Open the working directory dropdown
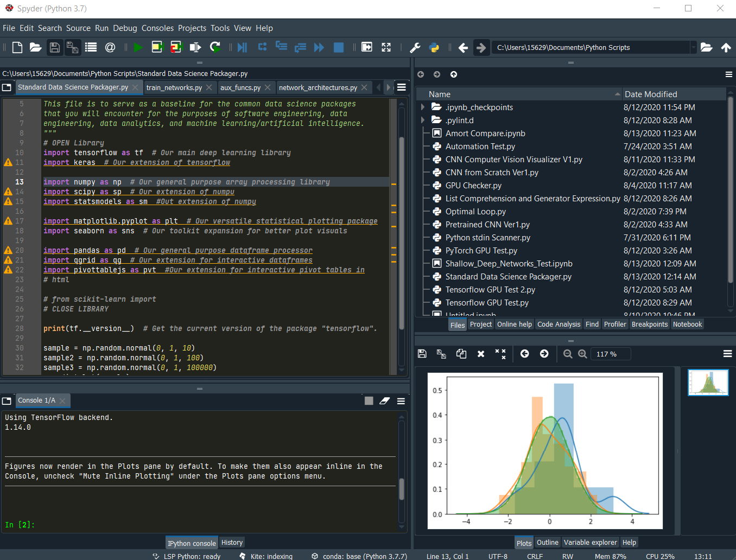Screen dimensions: 736x560 693,47
